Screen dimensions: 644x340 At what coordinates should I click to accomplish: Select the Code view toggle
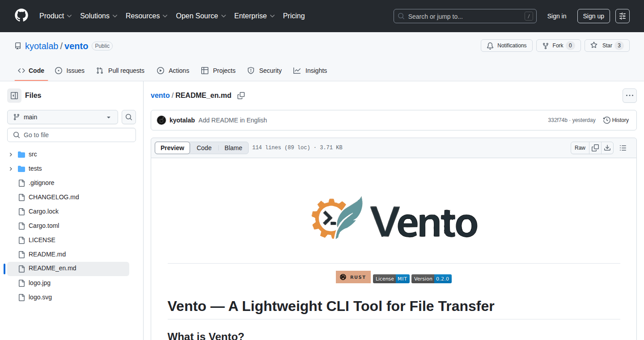pyautogui.click(x=204, y=148)
